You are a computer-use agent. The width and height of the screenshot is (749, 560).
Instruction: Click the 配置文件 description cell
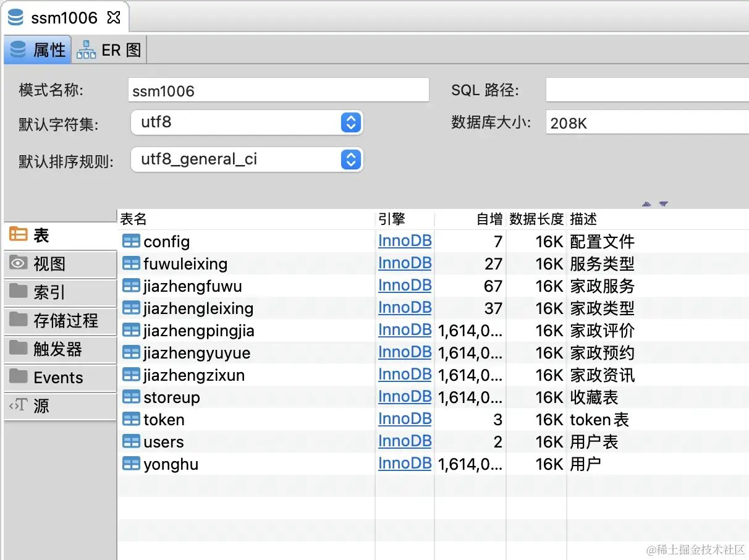point(602,242)
